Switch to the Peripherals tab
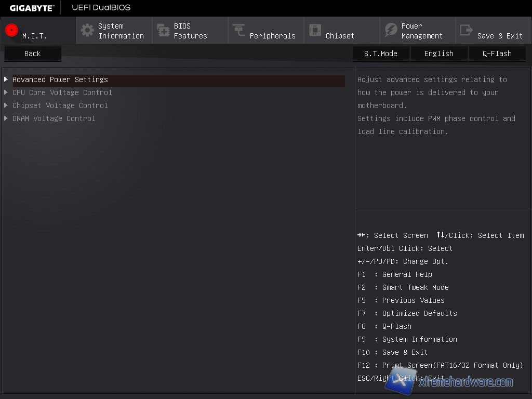The height and width of the screenshot is (399, 532). [272, 35]
